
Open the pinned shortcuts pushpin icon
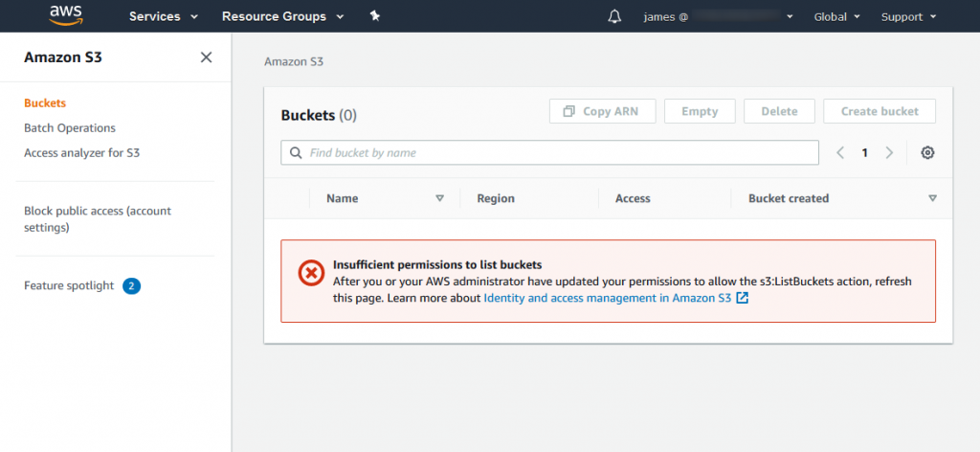(375, 16)
